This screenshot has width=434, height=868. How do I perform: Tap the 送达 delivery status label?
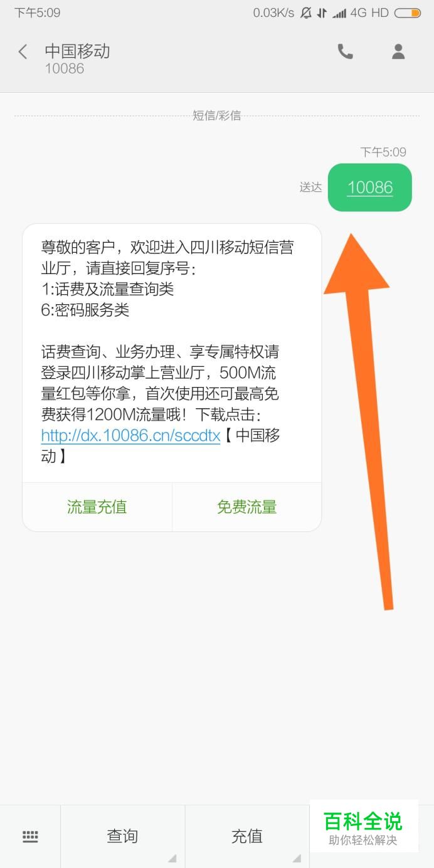(x=310, y=188)
